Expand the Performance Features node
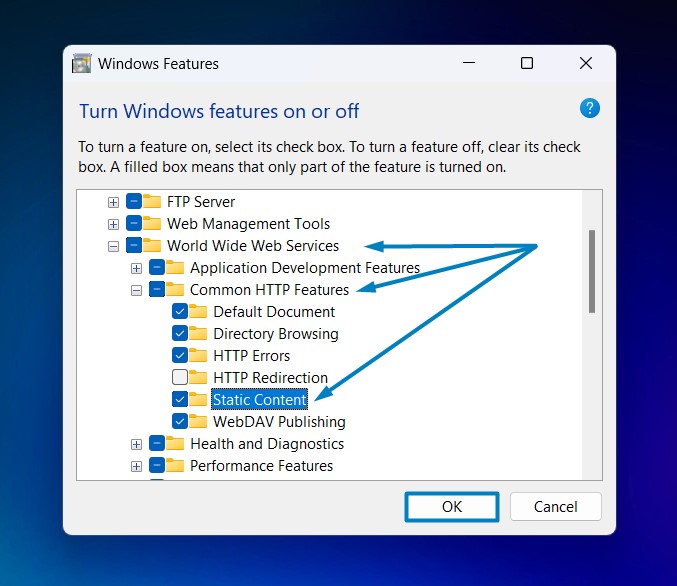677x586 pixels. [x=136, y=466]
